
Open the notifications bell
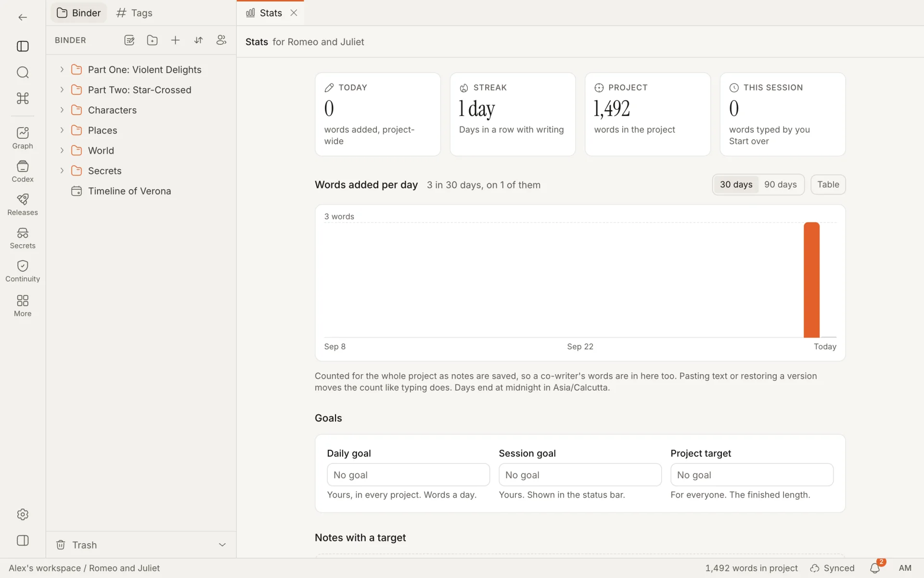(x=875, y=568)
